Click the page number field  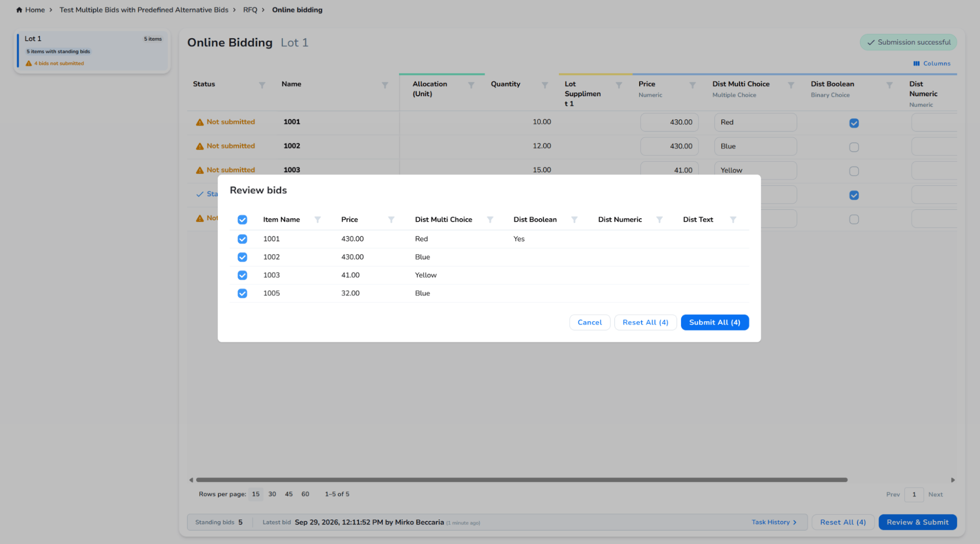[914, 494]
